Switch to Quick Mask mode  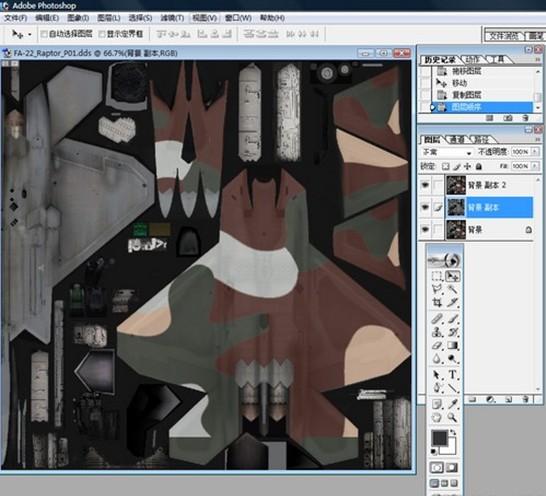[452, 467]
